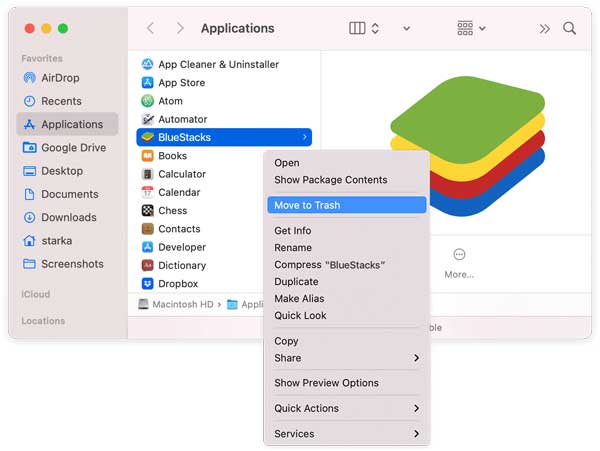Screen dimensions: 600x451
Task: Click the large BlueStacks preview image
Action: pyautogui.click(x=468, y=146)
